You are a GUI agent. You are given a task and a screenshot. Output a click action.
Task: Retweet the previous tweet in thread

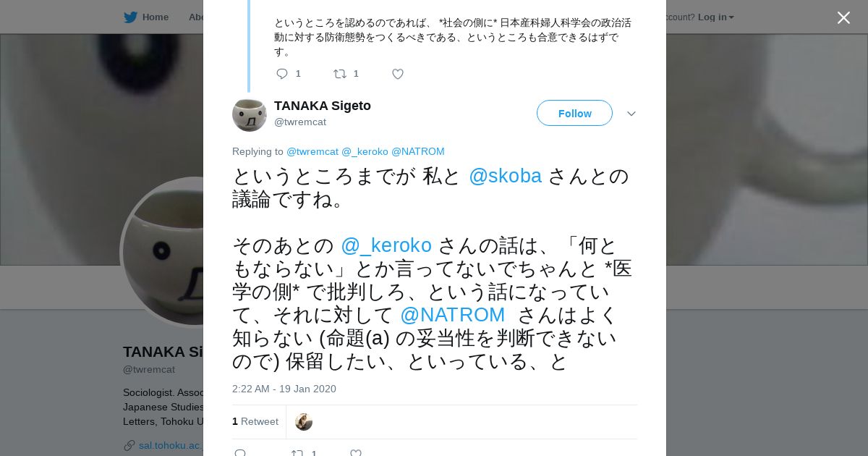[340, 74]
